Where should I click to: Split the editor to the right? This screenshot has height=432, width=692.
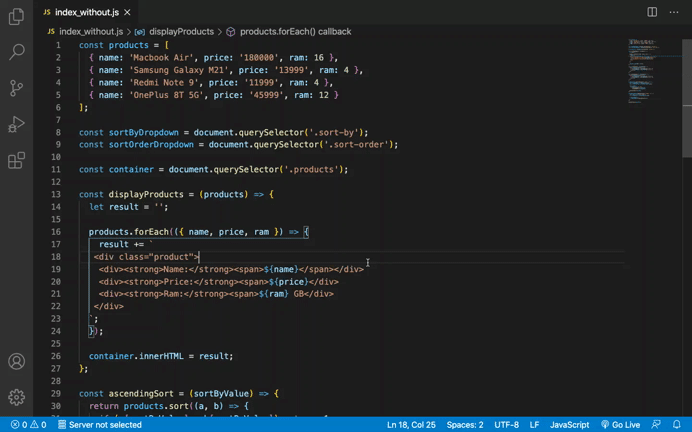pyautogui.click(x=652, y=12)
